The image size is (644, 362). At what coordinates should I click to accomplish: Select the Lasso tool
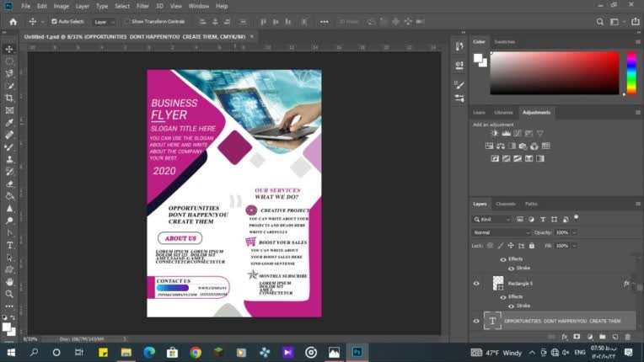(9, 74)
